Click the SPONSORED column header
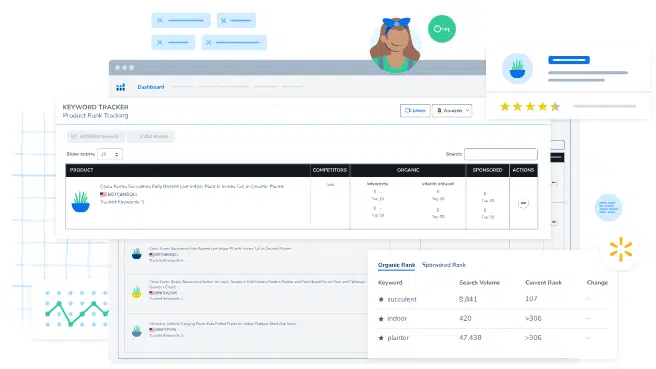The image size is (656, 369). 487,170
